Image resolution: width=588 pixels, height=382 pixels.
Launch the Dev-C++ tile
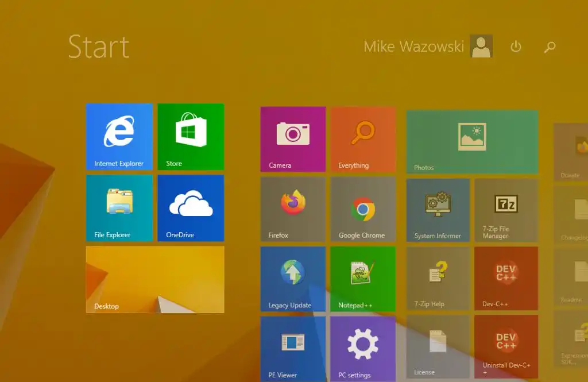(x=506, y=279)
